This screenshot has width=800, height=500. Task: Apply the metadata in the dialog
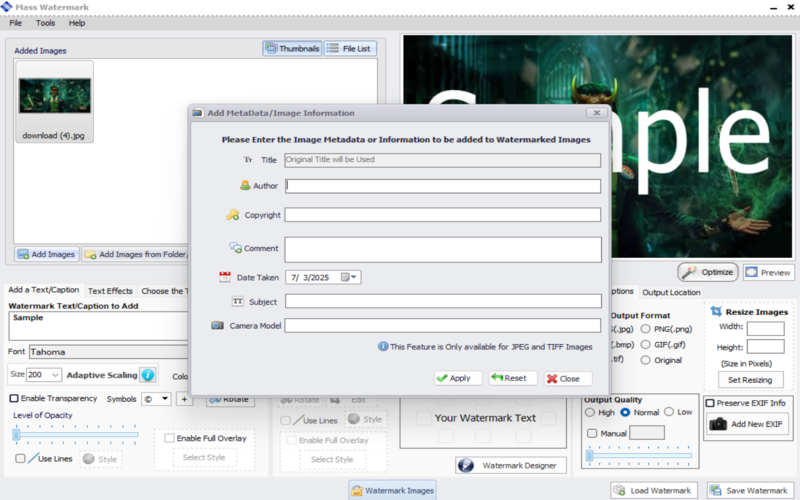pyautogui.click(x=458, y=378)
